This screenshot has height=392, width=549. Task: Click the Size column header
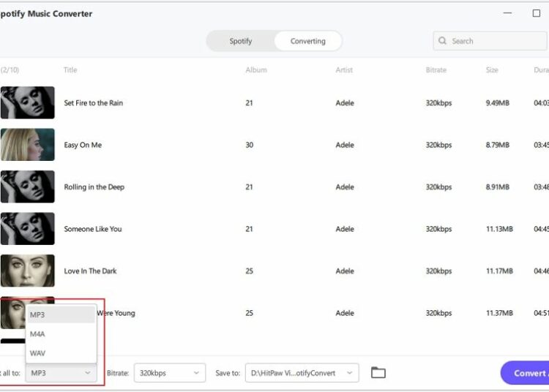492,70
